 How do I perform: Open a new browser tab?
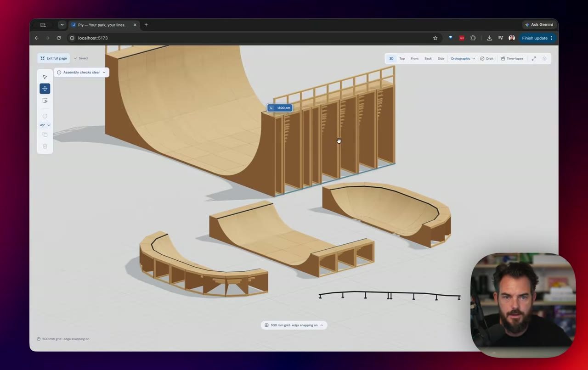[x=146, y=25]
